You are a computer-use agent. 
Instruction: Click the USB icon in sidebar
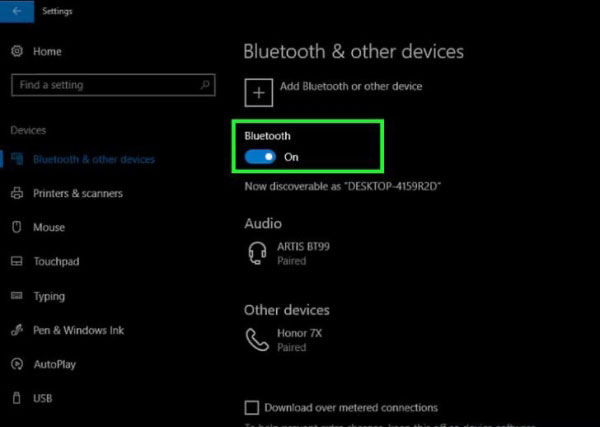click(16, 398)
